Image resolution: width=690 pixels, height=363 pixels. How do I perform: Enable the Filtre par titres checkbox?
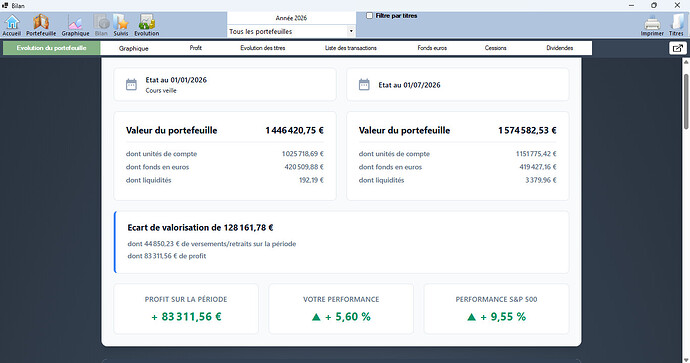370,15
